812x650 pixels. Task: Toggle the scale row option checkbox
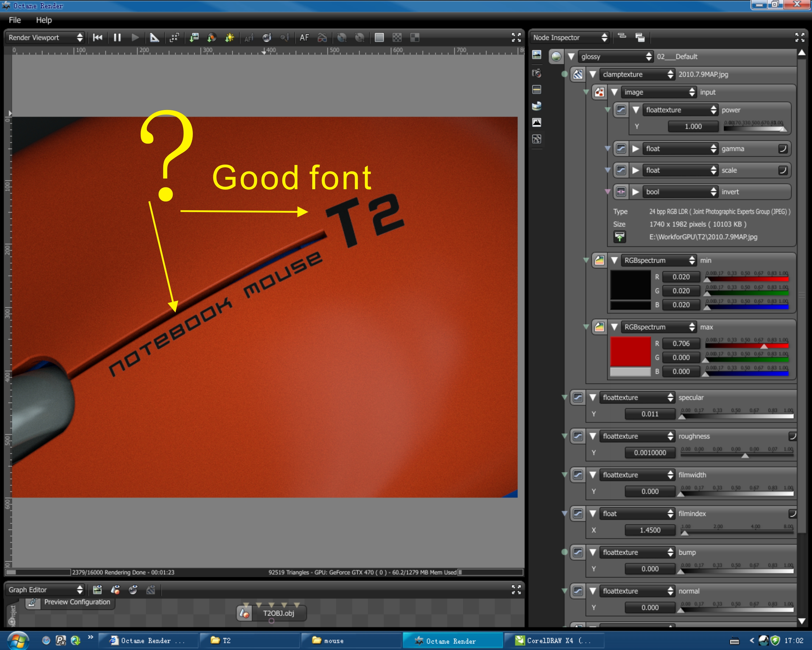(783, 170)
